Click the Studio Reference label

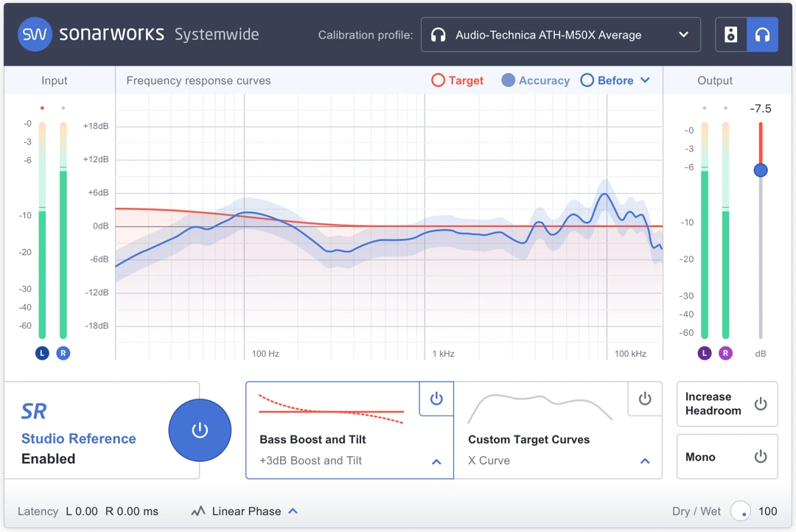(x=79, y=438)
